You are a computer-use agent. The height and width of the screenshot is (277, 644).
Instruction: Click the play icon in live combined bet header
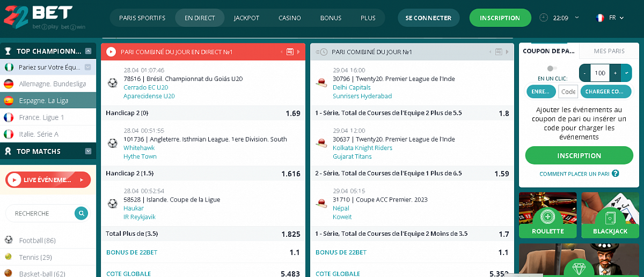(111, 52)
